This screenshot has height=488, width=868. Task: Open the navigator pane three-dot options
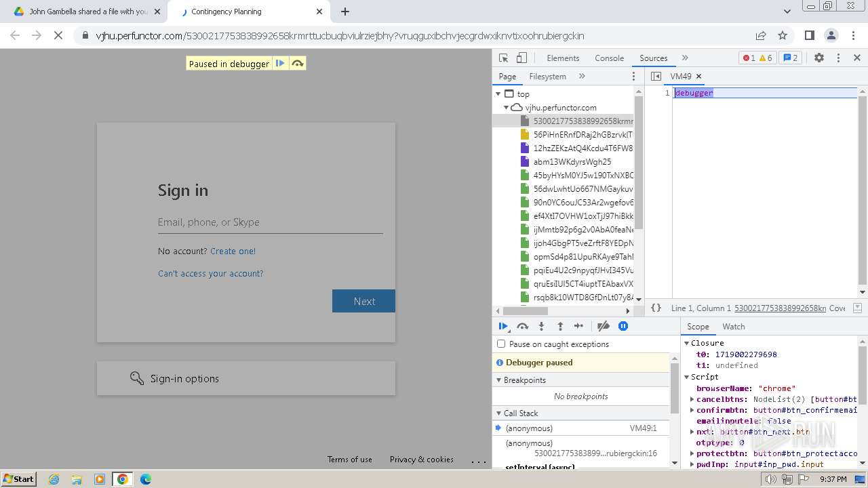coord(634,77)
